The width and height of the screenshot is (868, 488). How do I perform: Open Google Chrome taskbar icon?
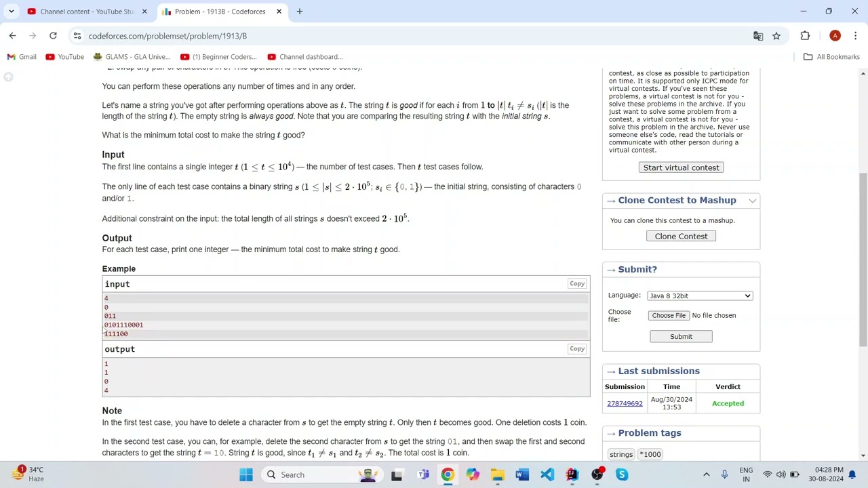point(448,475)
